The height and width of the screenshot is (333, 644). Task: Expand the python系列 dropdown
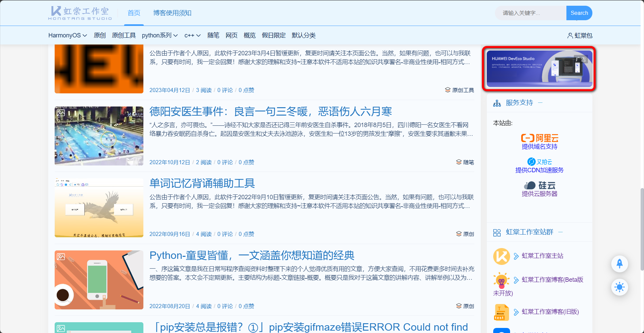160,35
